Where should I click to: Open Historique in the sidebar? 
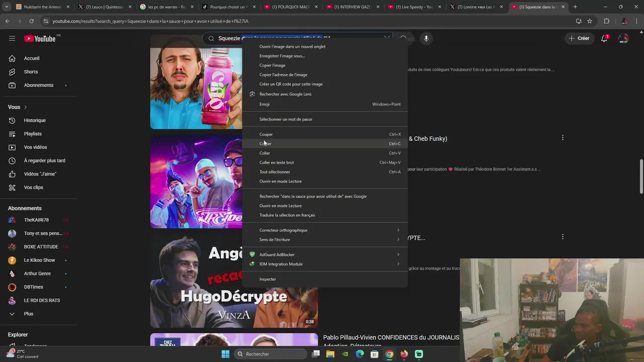tap(35, 120)
